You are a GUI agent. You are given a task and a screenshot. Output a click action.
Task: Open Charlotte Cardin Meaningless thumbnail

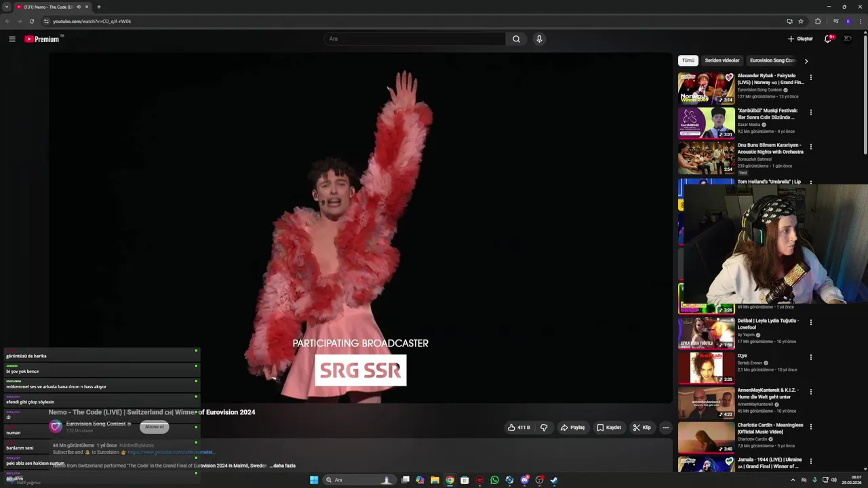706,438
